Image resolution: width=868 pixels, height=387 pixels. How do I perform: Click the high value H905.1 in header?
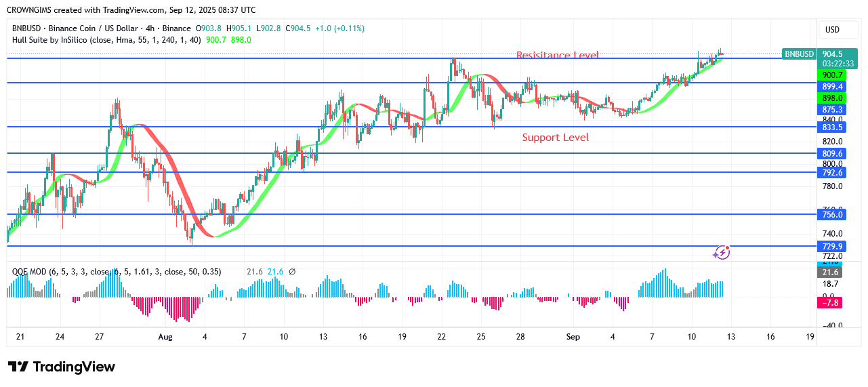click(x=239, y=28)
